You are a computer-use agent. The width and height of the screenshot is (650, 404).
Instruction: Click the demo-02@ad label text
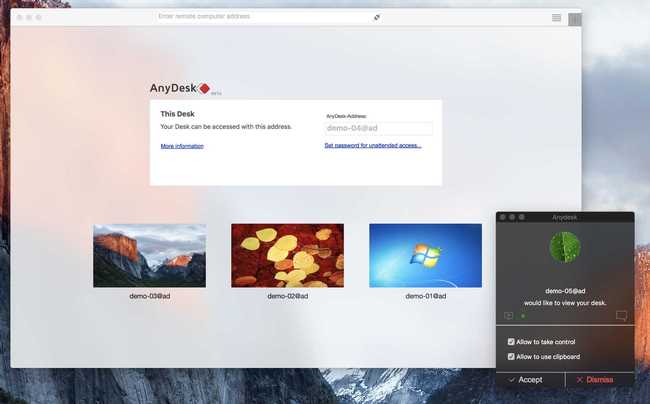(x=288, y=296)
